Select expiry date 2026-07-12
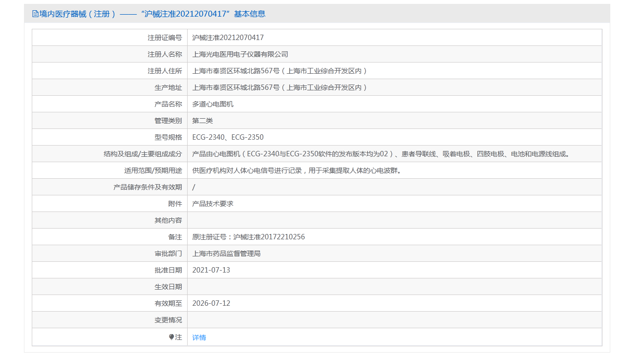644x359 pixels. (x=211, y=303)
